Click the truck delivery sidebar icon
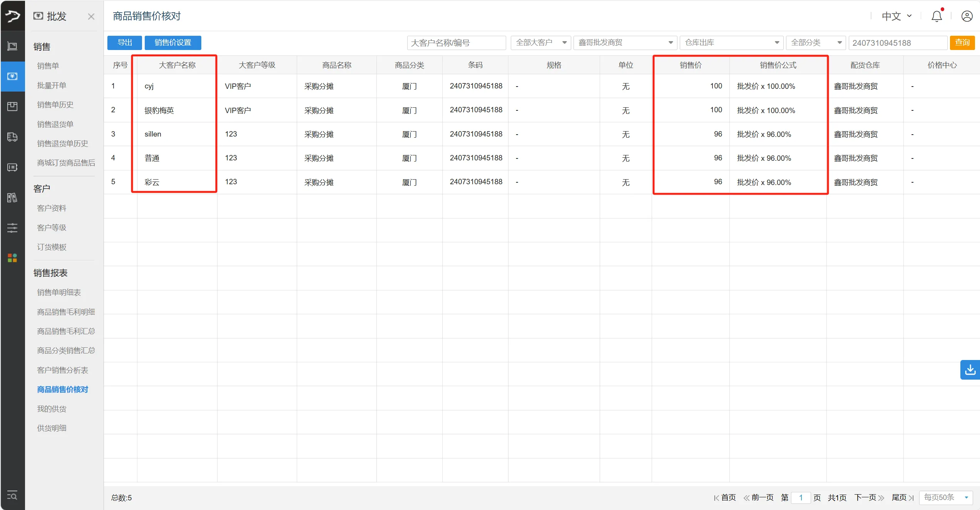Image resolution: width=980 pixels, height=510 pixels. coord(12,137)
